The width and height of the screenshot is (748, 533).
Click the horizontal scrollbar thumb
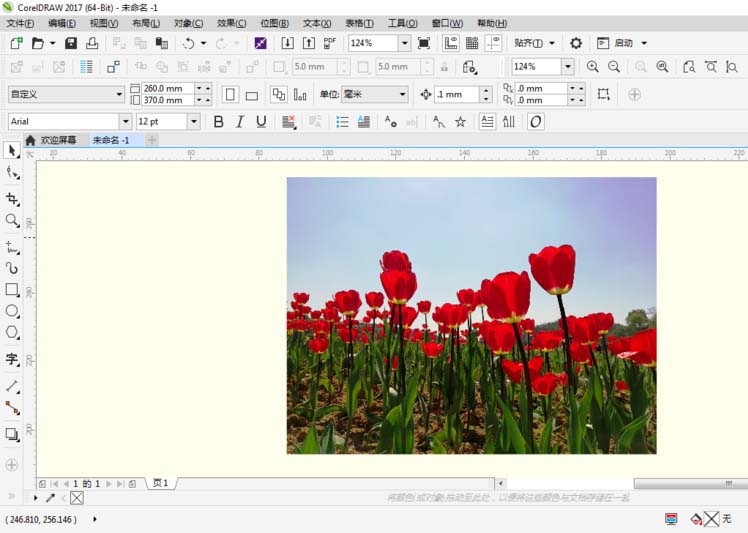point(691,483)
